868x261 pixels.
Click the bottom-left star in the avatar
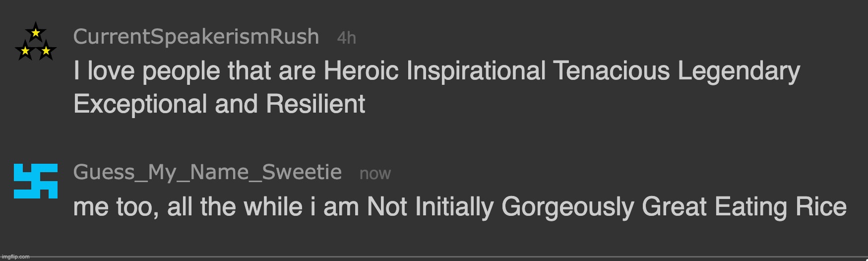25,51
